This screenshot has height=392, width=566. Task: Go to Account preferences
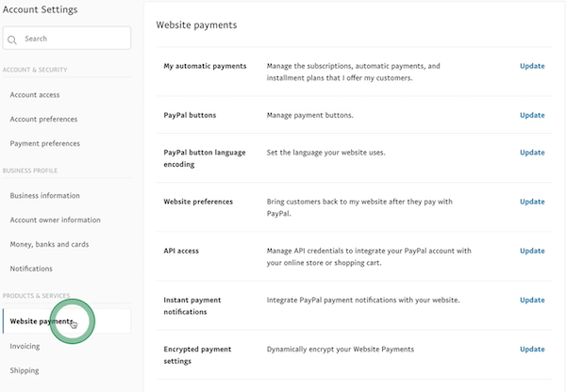coord(43,119)
